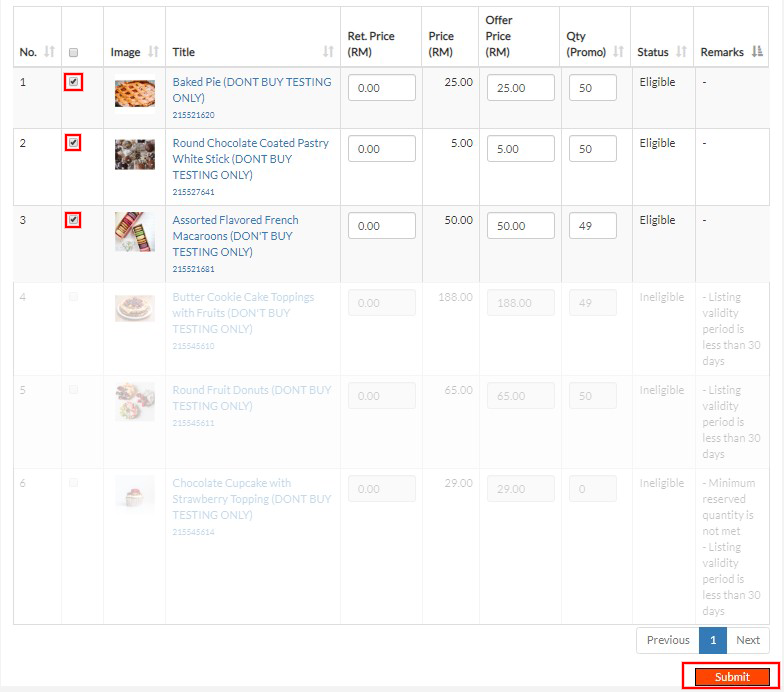Screen dimensions: 784x692
Task: Open the Baked Pie product link
Action: point(252,90)
